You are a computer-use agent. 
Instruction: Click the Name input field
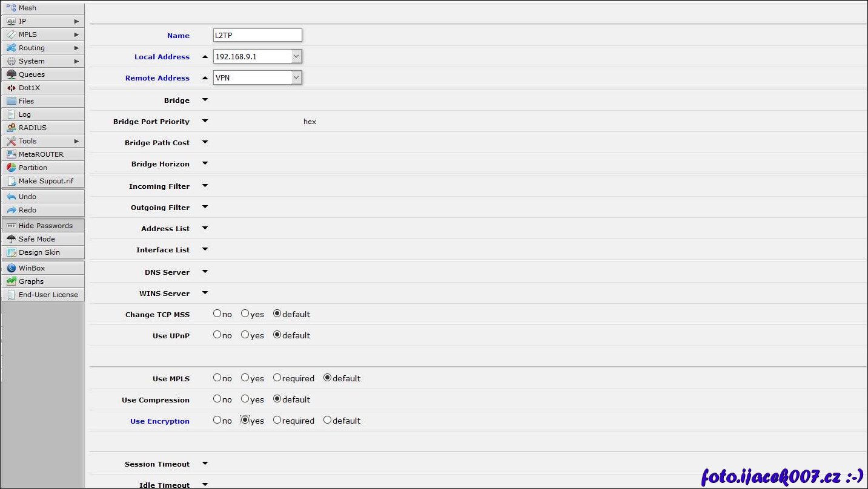[257, 35]
